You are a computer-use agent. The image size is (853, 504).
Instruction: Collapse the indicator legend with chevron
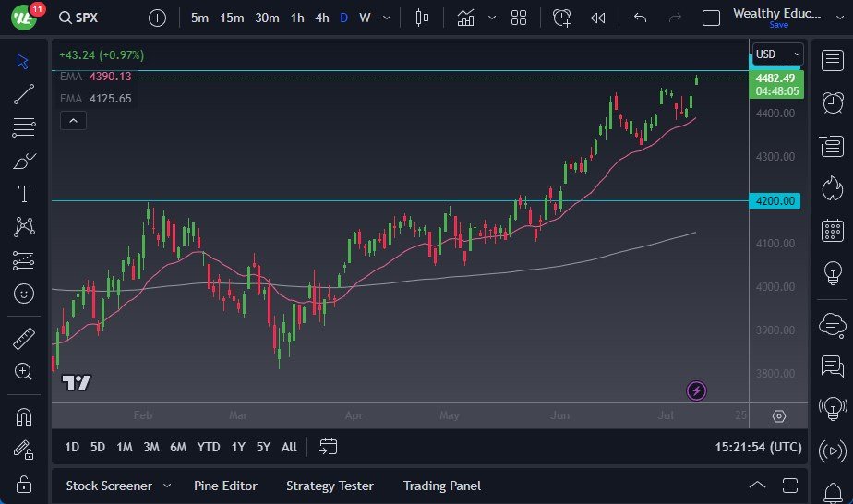pyautogui.click(x=73, y=120)
